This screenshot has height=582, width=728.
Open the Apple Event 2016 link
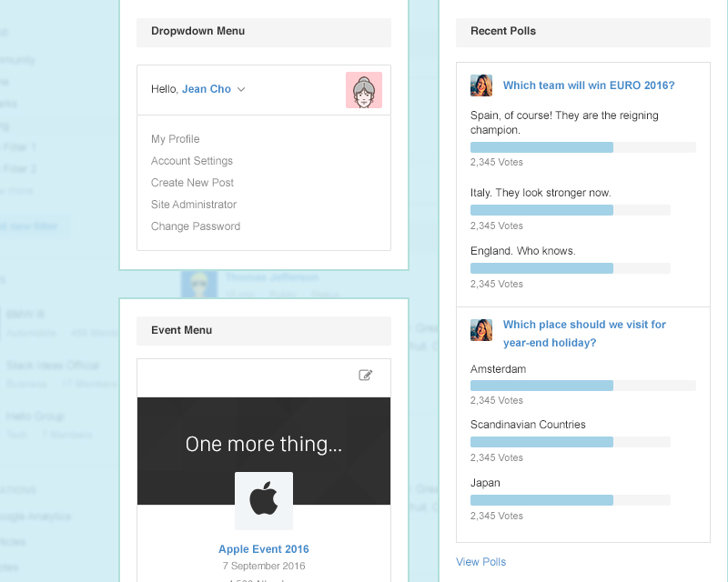(263, 548)
